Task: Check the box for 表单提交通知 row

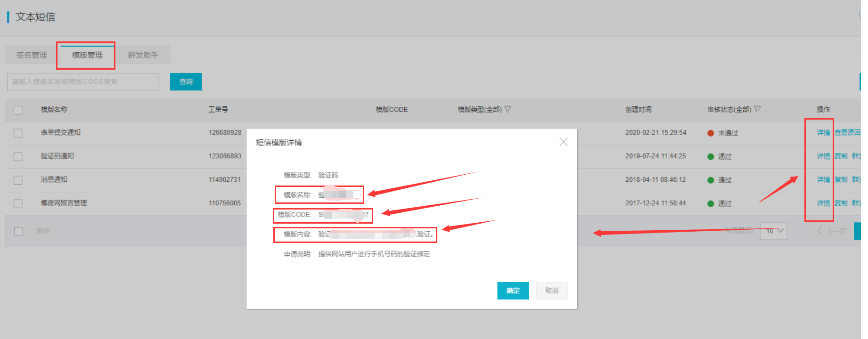Action: (x=18, y=133)
